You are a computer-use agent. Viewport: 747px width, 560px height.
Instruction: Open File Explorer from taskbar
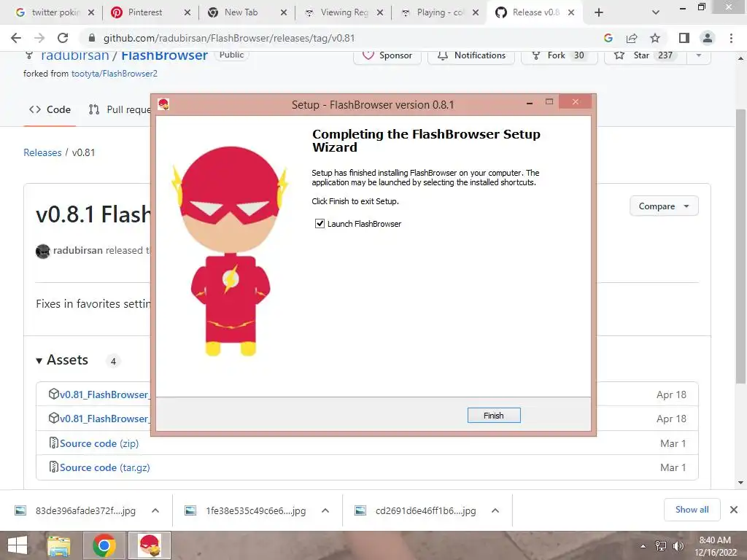tap(59, 545)
